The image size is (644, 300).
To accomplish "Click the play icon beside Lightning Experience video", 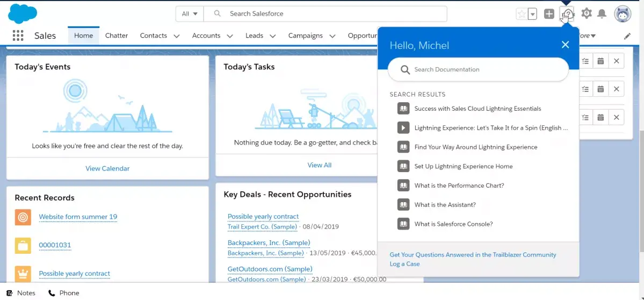I will [x=403, y=128].
